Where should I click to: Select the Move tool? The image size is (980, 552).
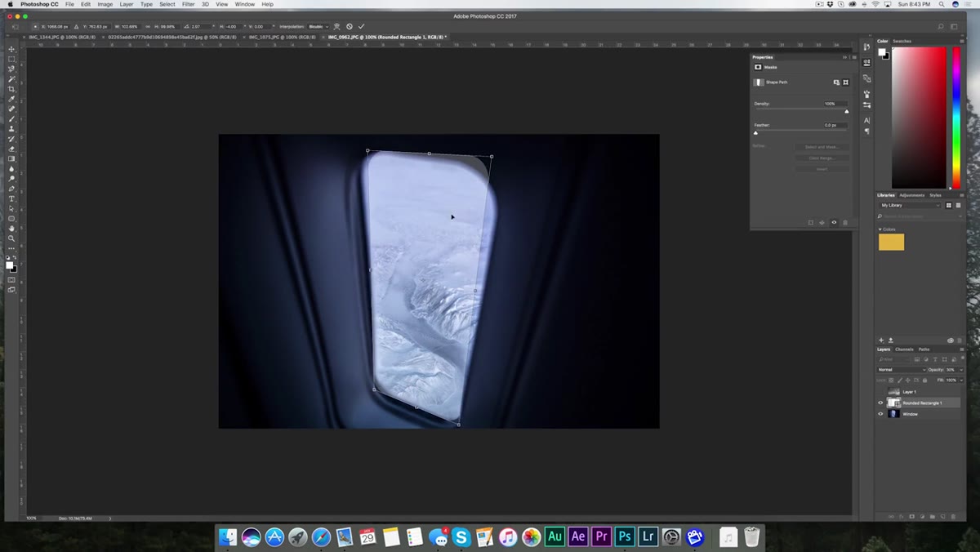coord(11,49)
